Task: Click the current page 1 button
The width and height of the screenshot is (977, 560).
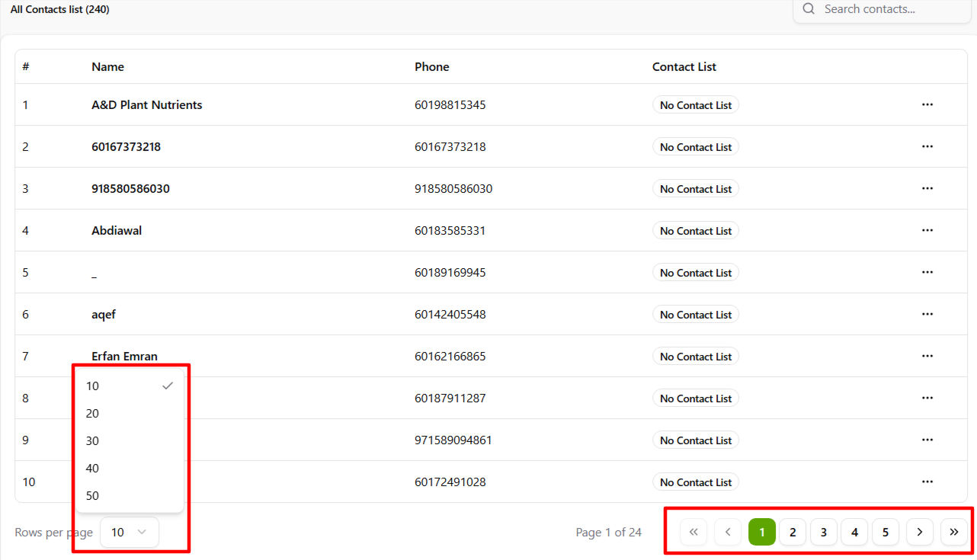Action: tap(762, 533)
